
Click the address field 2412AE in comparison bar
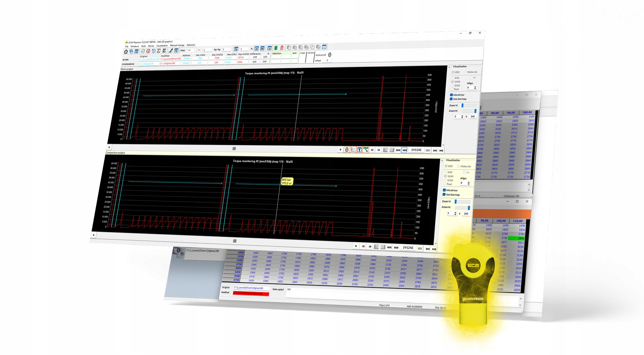[408, 248]
